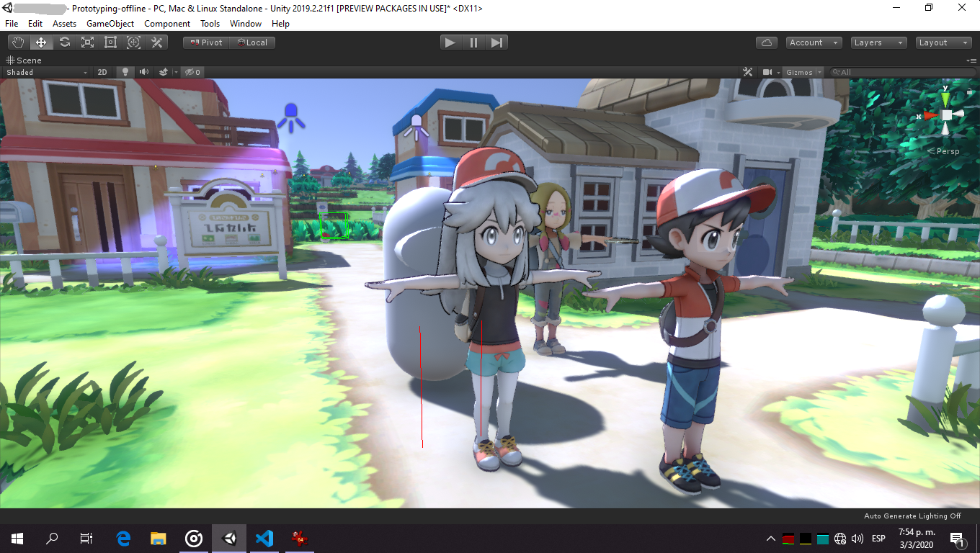The image size is (980, 553).
Task: Open the Edit menu
Action: [x=35, y=24]
